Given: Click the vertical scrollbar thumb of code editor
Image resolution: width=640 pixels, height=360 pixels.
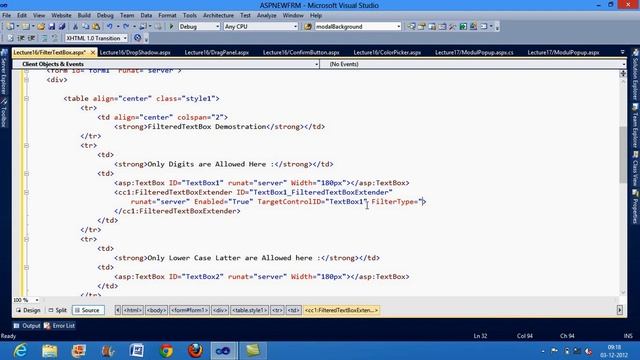Looking at the screenshot, I should (623, 155).
